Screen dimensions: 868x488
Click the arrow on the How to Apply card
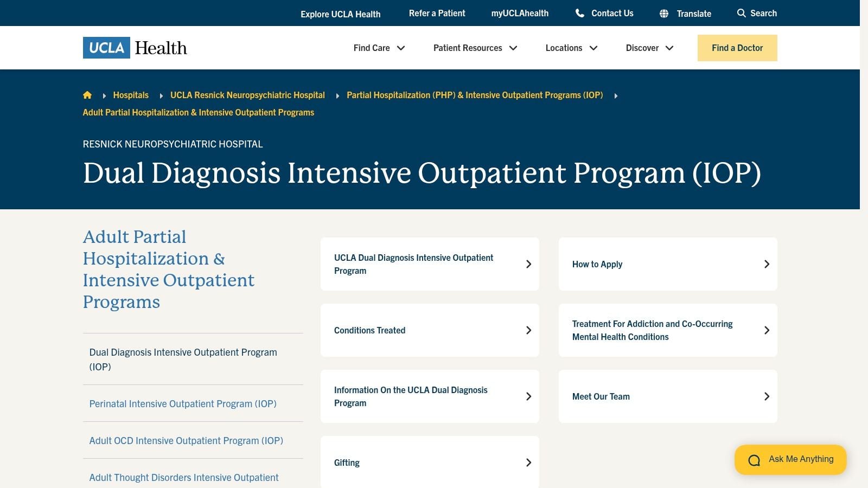tap(767, 264)
